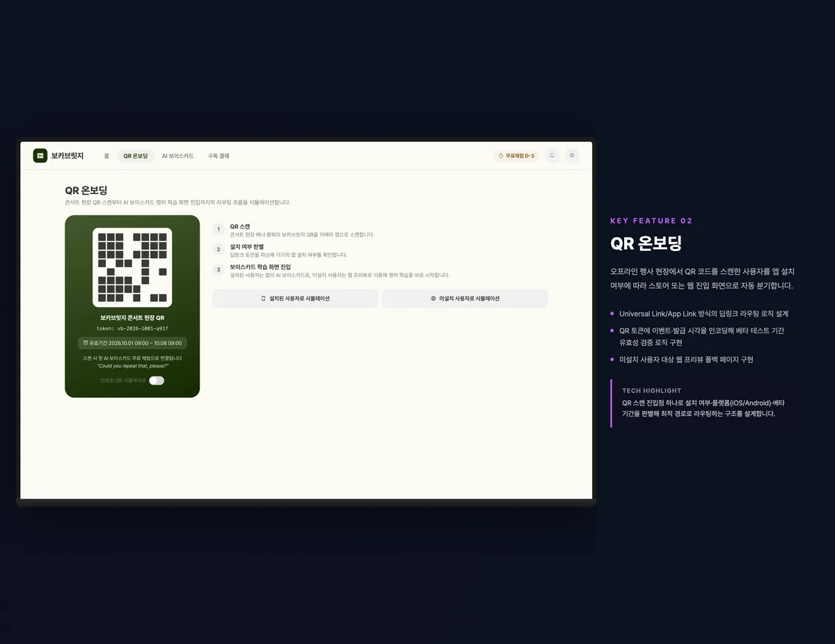This screenshot has height=644, width=835.
Task: Click the QR code image
Action: 132,267
